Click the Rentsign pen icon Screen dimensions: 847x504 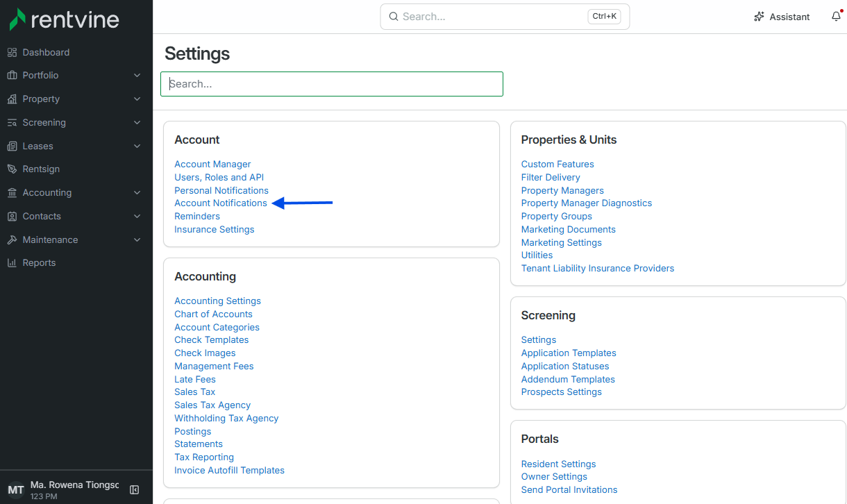click(12, 169)
